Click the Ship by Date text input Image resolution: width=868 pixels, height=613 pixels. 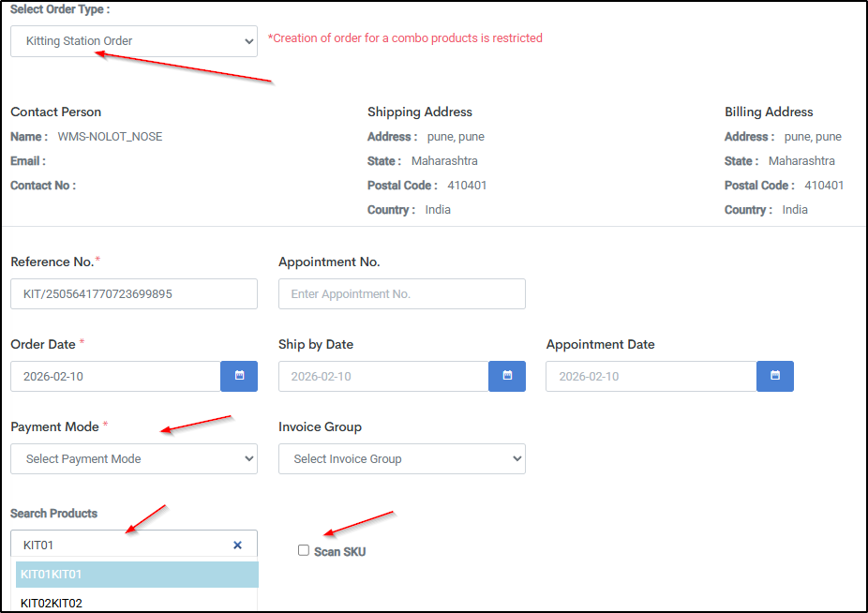point(383,376)
